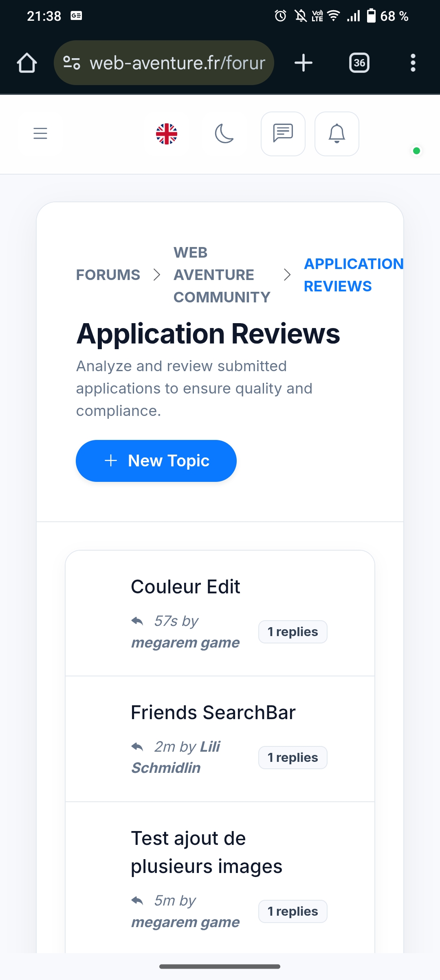Create a New Topic

coord(156,461)
